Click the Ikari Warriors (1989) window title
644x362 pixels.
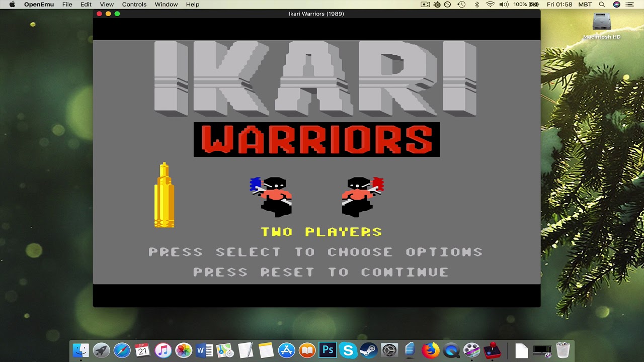point(316,14)
